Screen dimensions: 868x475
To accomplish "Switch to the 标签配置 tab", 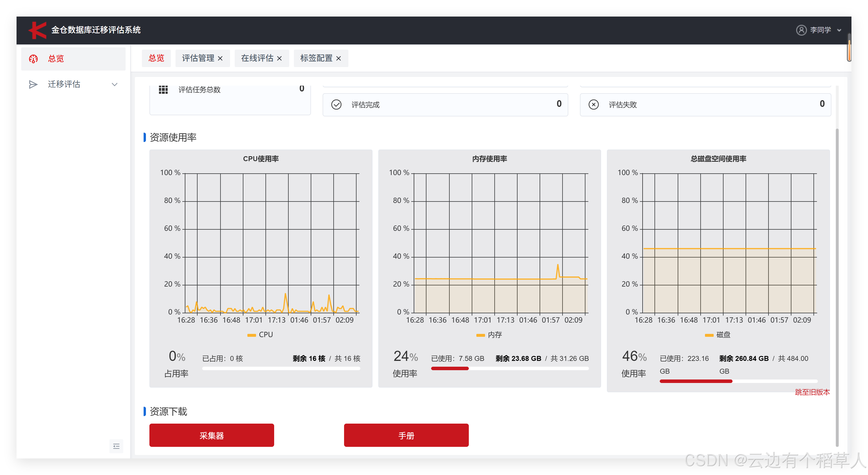I will [x=316, y=58].
